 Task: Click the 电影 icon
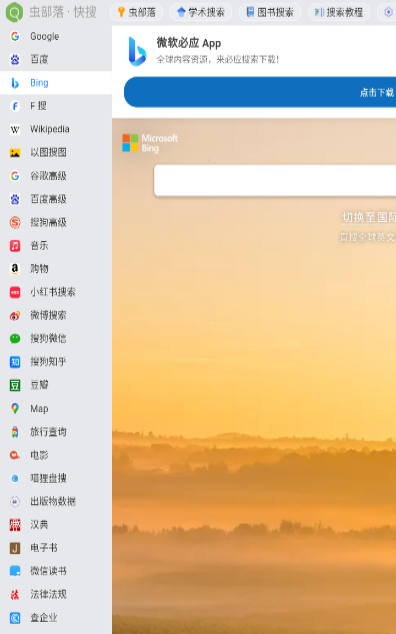15,455
